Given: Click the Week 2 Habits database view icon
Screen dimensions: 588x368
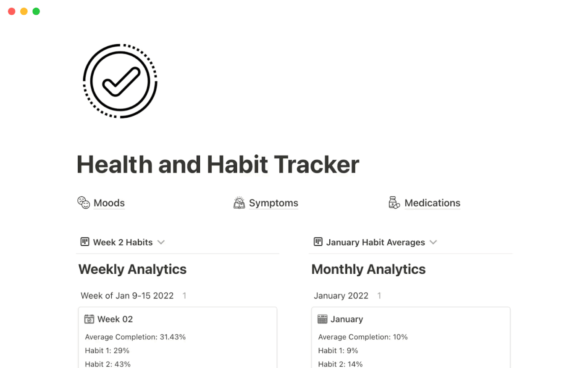Looking at the screenshot, I should tap(85, 242).
